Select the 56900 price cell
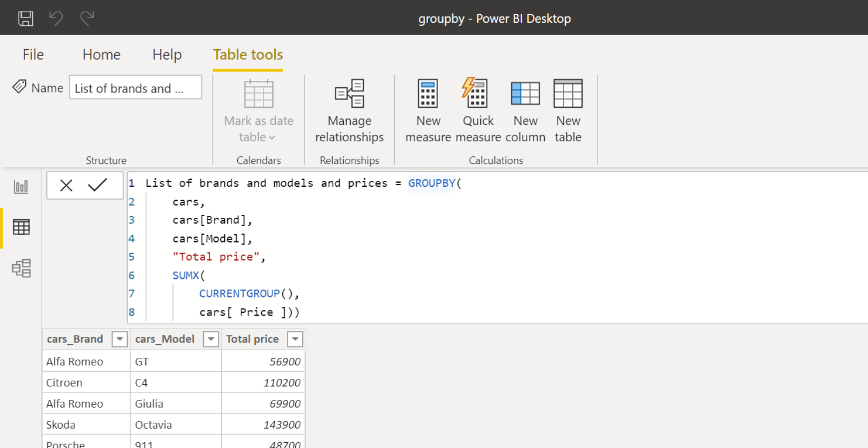This screenshot has width=868, height=448. [264, 361]
